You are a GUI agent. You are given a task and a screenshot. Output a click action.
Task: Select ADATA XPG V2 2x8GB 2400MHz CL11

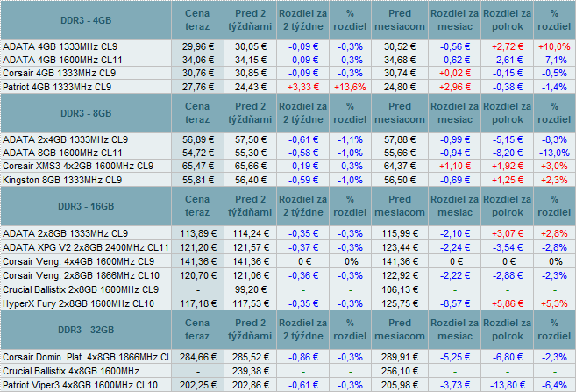point(288,247)
